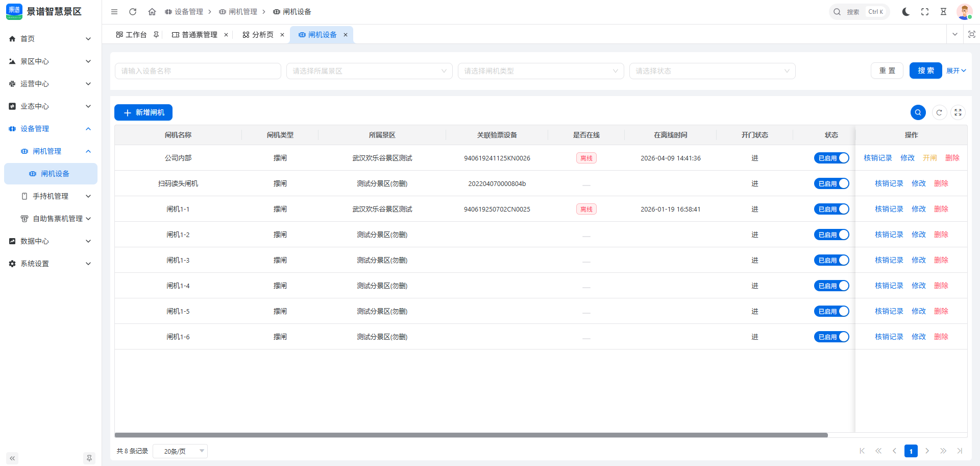
Task: Open the global search box
Action: tap(859, 12)
